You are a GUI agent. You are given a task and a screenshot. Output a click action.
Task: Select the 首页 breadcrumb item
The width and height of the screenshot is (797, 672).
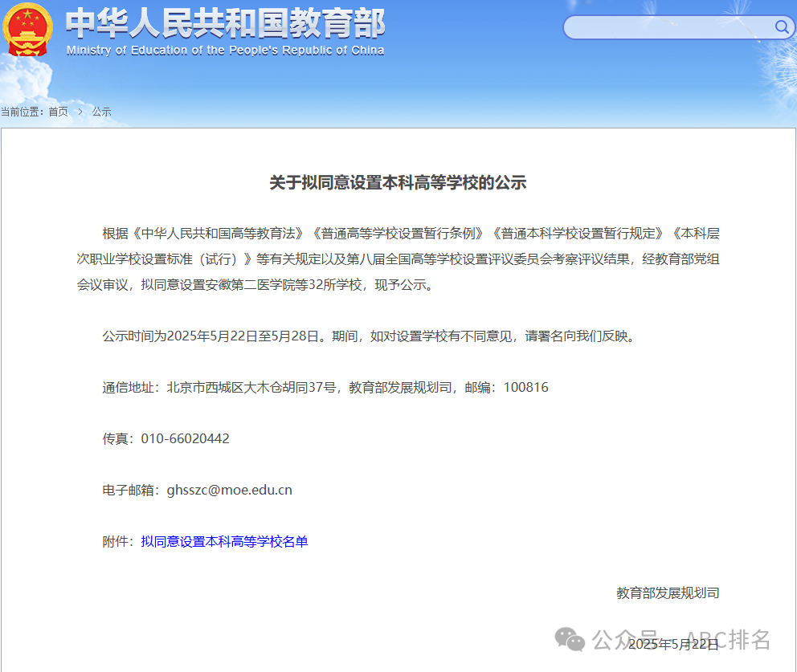click(x=57, y=112)
